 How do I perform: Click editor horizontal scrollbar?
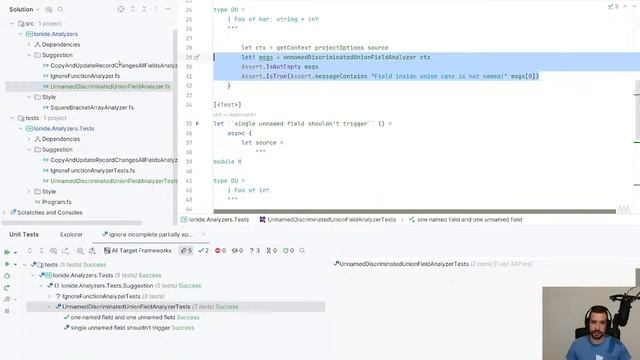(x=414, y=211)
